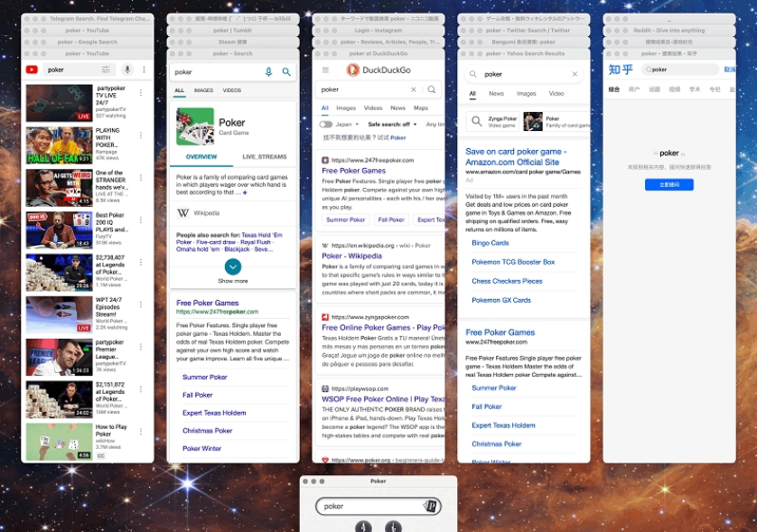Click the Bing magnifier search icon

[x=286, y=72]
